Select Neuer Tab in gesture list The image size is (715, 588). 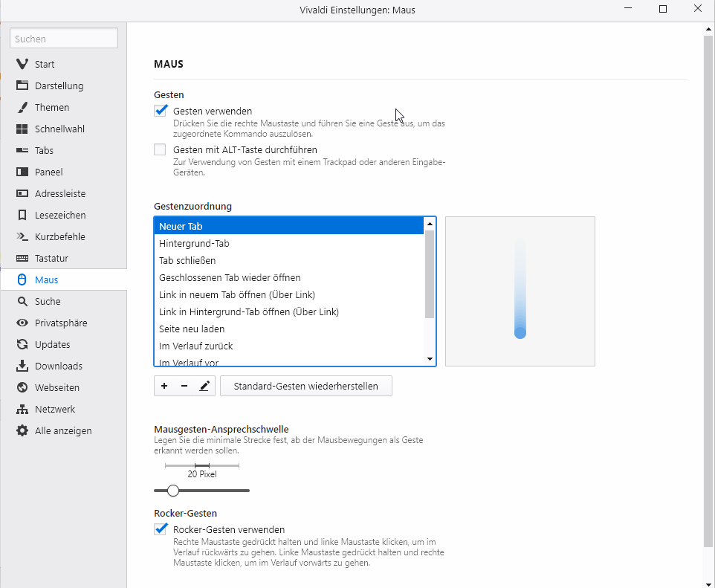tap(289, 226)
